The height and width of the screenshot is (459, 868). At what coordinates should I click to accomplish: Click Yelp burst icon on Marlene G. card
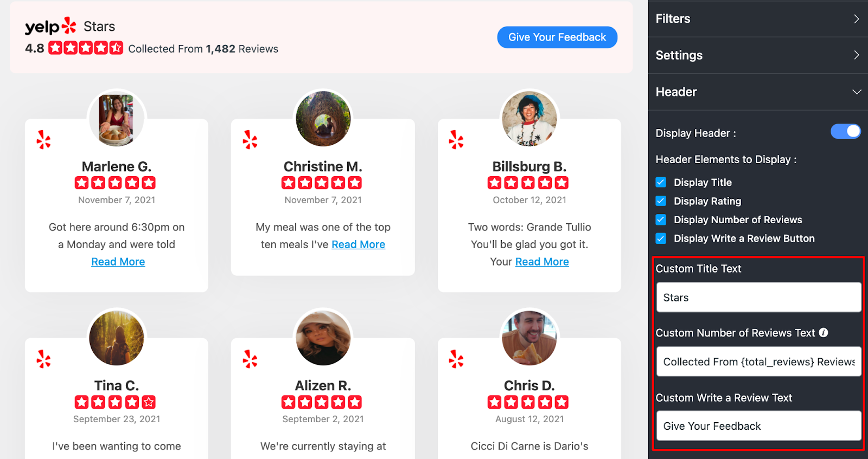[x=43, y=140]
